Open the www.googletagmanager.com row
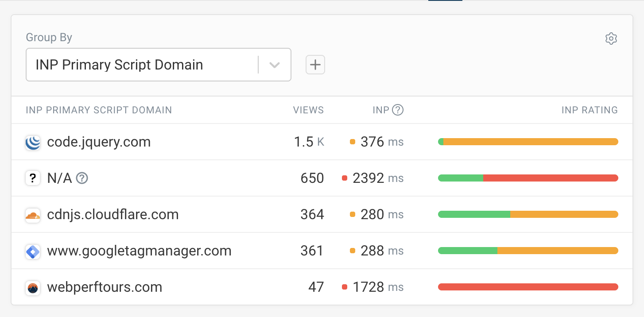This screenshot has height=317, width=644. [322, 251]
